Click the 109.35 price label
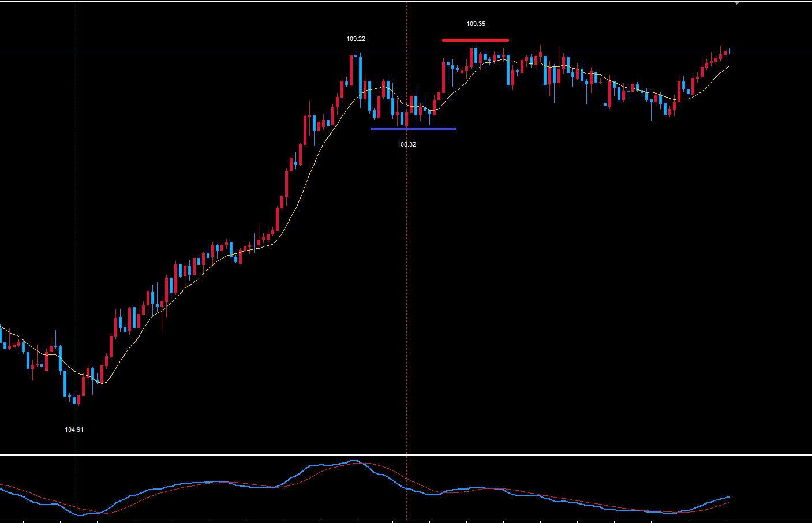 pos(476,24)
